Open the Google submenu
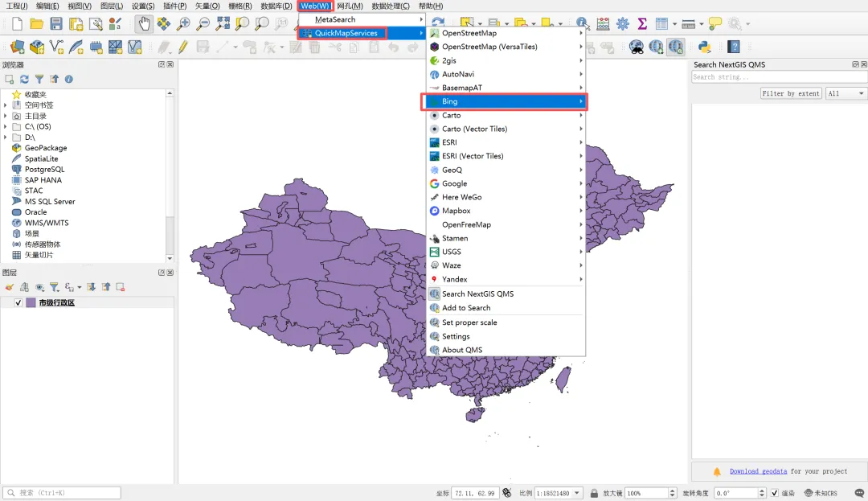 click(506, 184)
